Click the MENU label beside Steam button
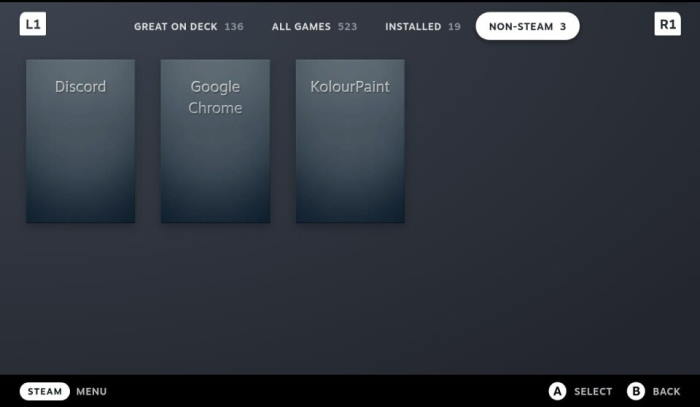 pyautogui.click(x=92, y=392)
